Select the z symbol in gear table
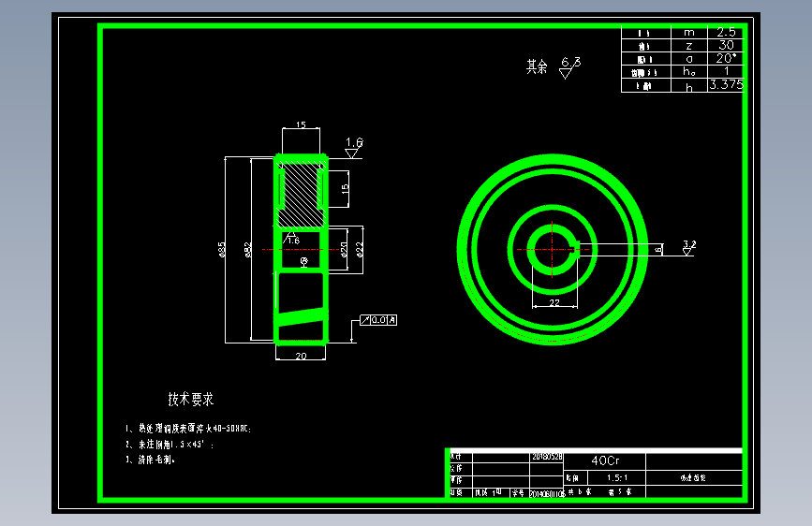Screen dimensions: 812x526 [688, 46]
